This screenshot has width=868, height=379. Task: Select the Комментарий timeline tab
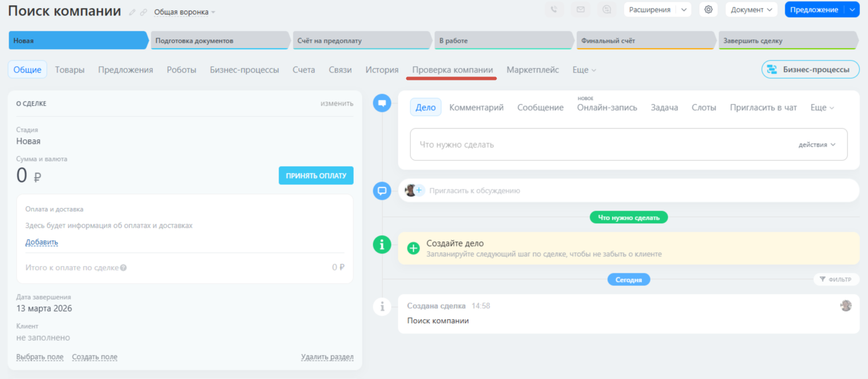coord(477,107)
